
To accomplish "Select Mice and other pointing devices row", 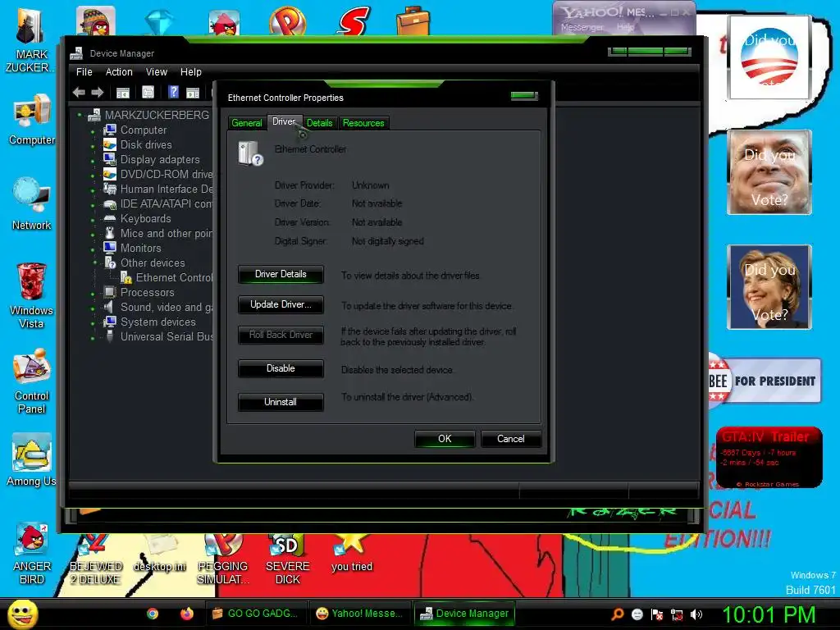I will click(158, 234).
